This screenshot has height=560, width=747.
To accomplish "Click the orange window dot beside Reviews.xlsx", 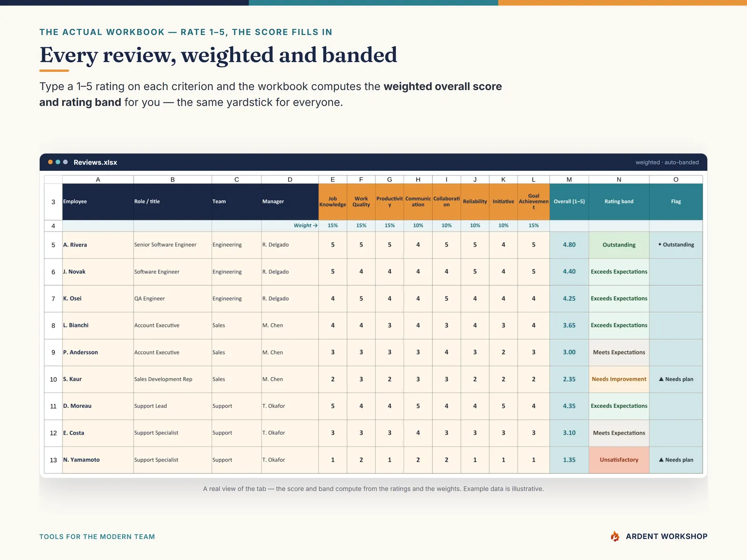I will click(x=50, y=162).
